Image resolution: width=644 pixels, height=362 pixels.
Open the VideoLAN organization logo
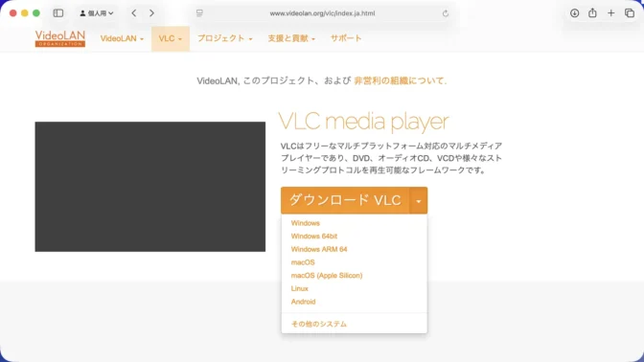[x=60, y=38]
